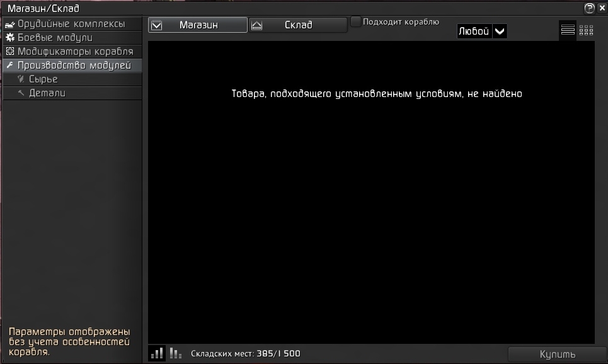This screenshot has width=608, height=364.
Task: Click the Любой filter value field
Action: tap(474, 31)
